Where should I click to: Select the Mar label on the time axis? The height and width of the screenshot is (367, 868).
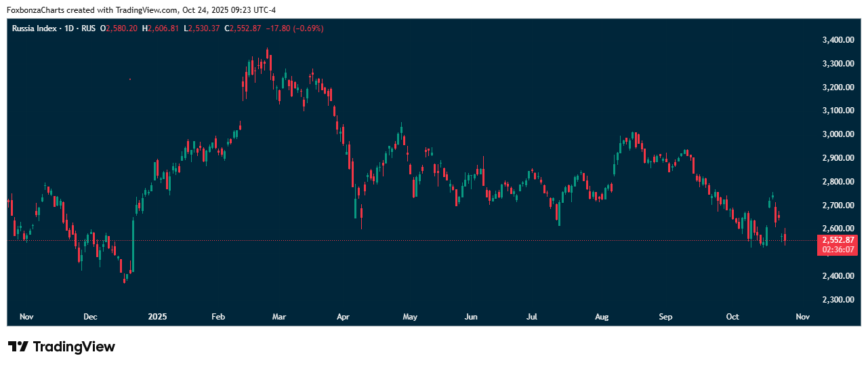[279, 317]
